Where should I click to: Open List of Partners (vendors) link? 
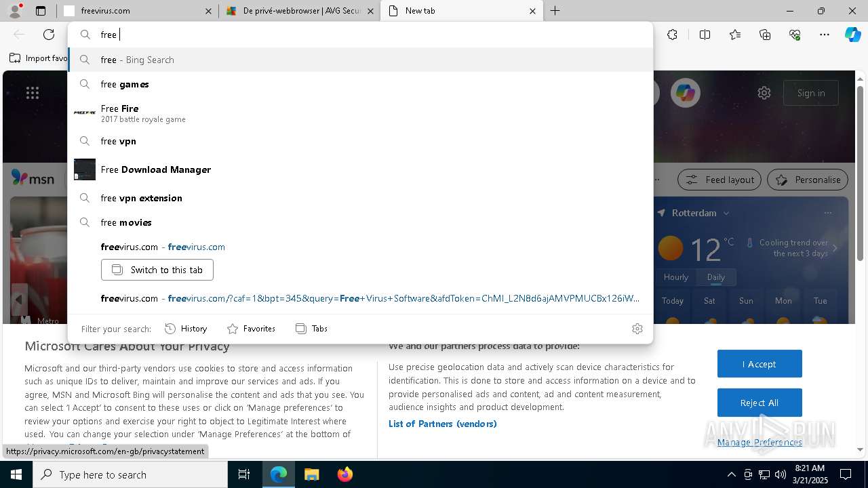click(443, 424)
